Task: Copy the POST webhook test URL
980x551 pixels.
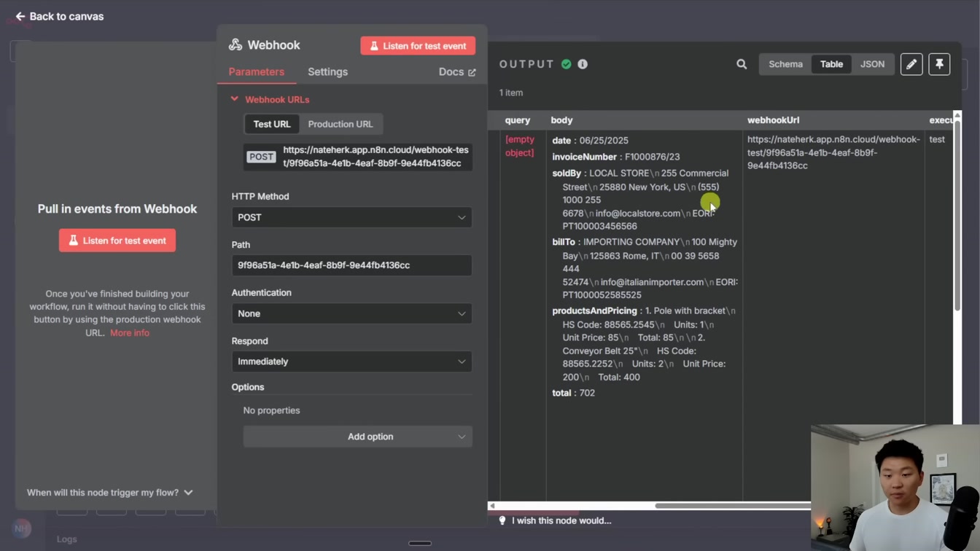Action: 376,157
